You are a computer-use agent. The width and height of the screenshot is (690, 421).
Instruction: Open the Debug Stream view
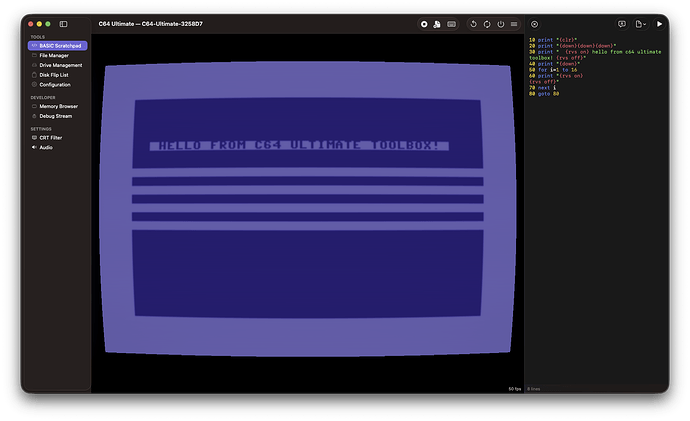pos(58,116)
